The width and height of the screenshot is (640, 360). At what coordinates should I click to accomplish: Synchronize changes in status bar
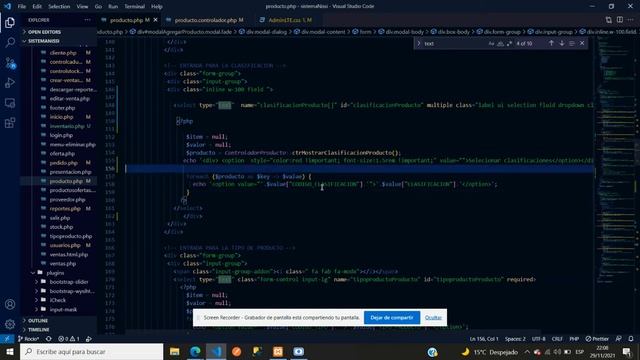(49, 339)
